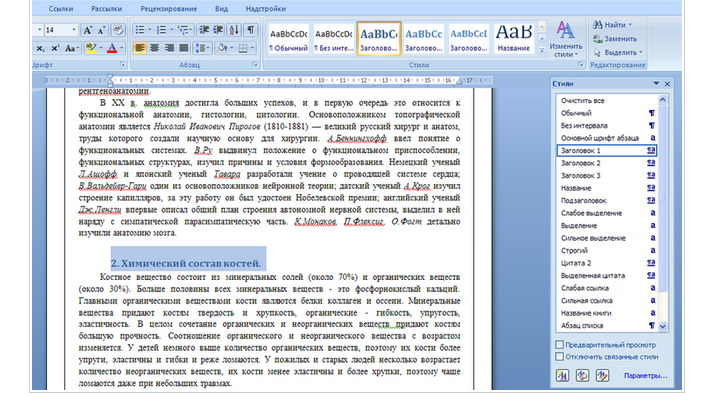717x396 pixels.
Task: Expand the Quick Styles gallery
Action: click(542, 50)
